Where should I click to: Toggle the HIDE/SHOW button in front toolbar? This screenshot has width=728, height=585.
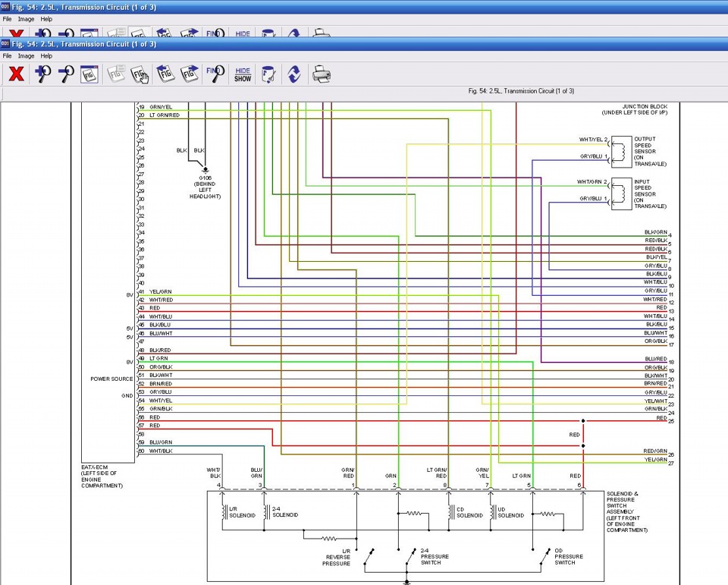click(x=243, y=74)
